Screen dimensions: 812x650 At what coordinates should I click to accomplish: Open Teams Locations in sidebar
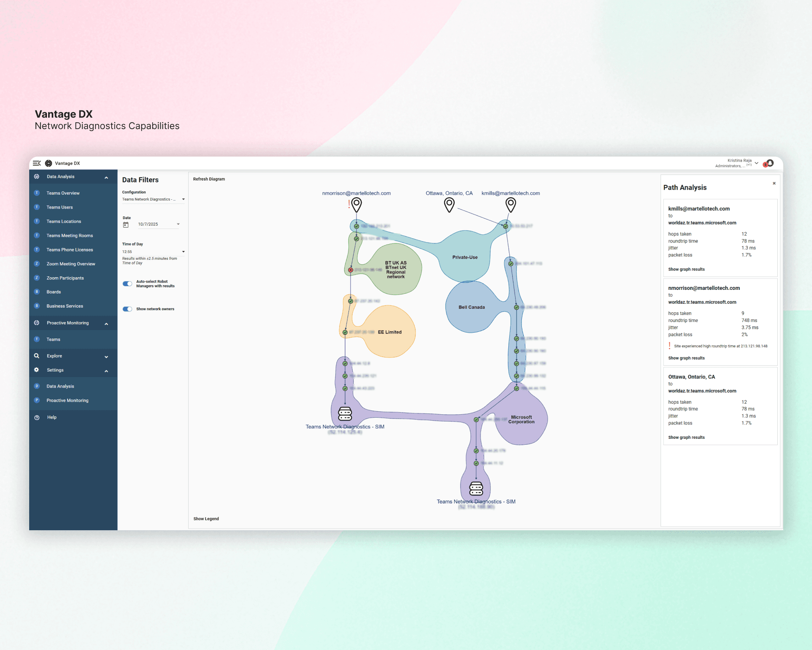[64, 221]
